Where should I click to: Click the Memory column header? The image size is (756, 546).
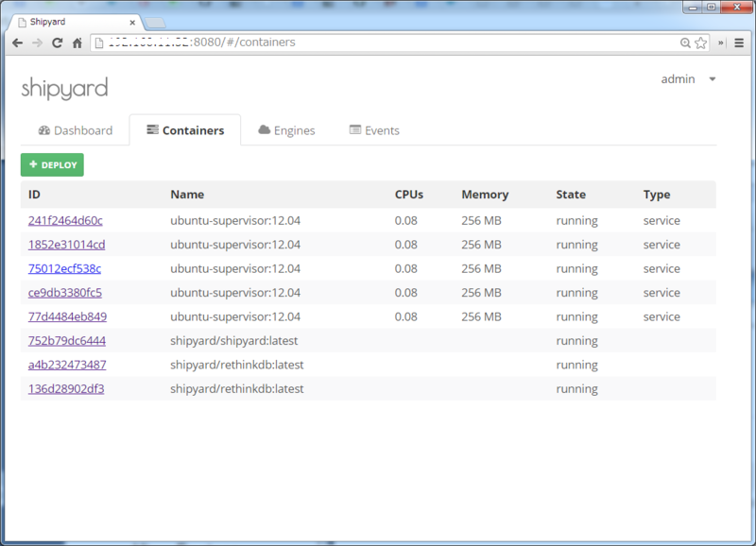pos(485,195)
